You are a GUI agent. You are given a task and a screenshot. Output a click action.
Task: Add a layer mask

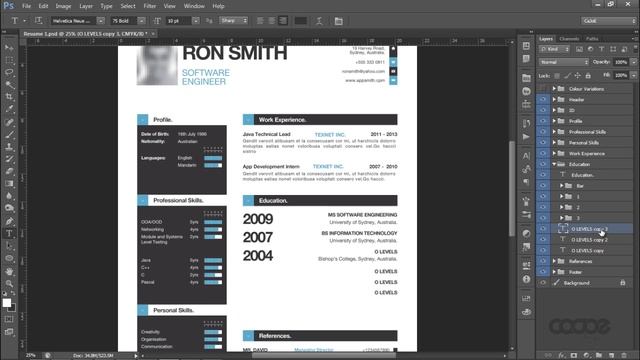click(x=574, y=356)
